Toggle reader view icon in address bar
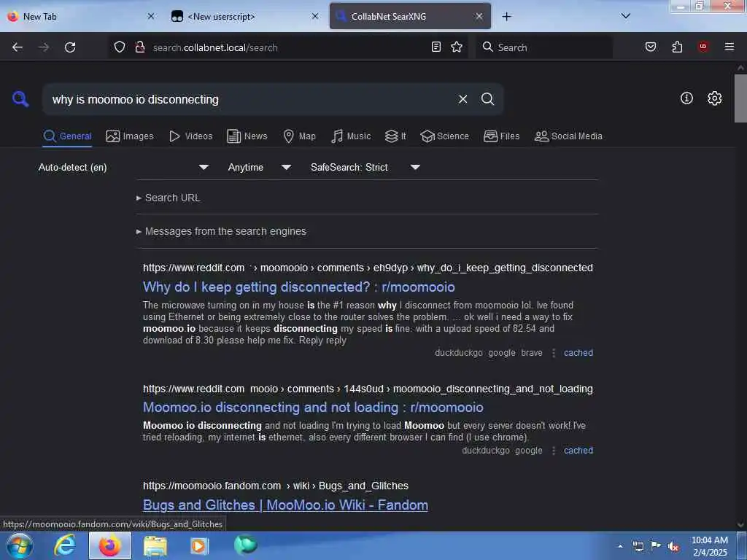This screenshot has height=560, width=747. tap(436, 47)
